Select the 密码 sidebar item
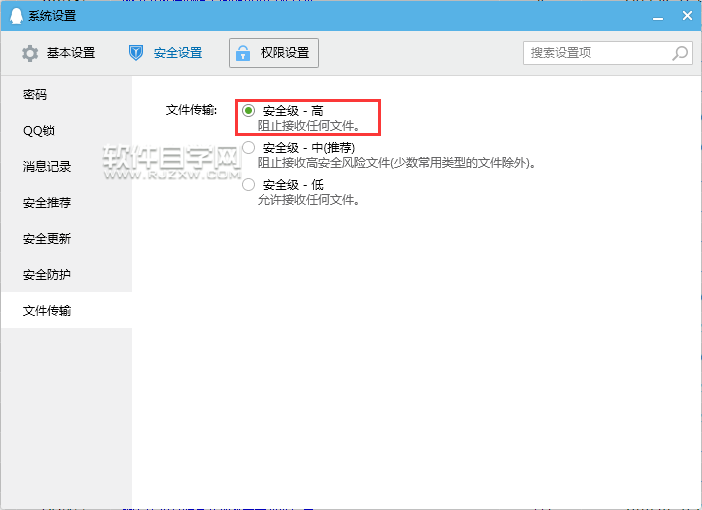 pos(66,94)
